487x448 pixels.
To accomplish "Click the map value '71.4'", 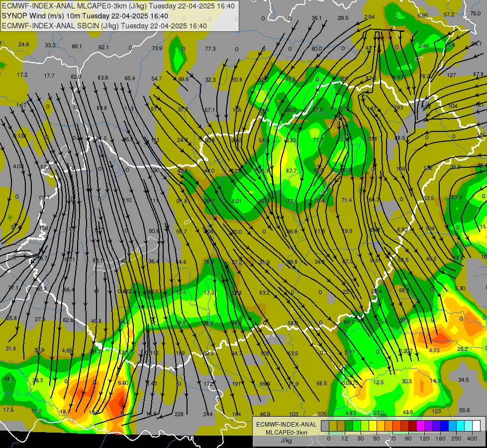I will 347,200.
